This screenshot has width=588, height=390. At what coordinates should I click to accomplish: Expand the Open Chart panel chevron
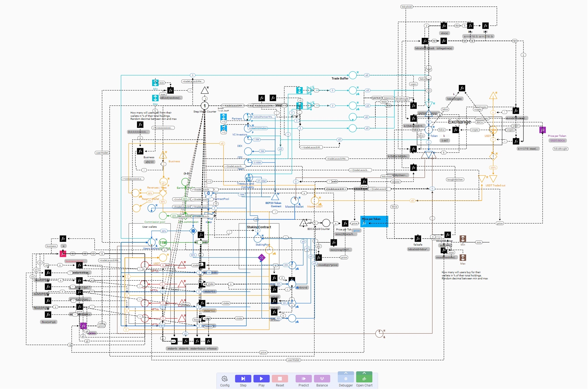click(364, 373)
